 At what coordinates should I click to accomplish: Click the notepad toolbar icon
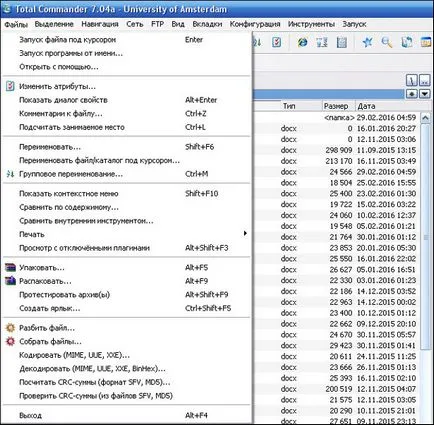coord(342,42)
